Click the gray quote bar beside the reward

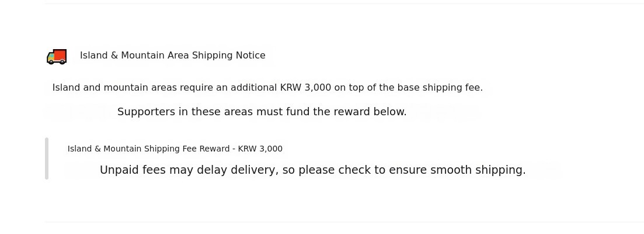[47, 159]
